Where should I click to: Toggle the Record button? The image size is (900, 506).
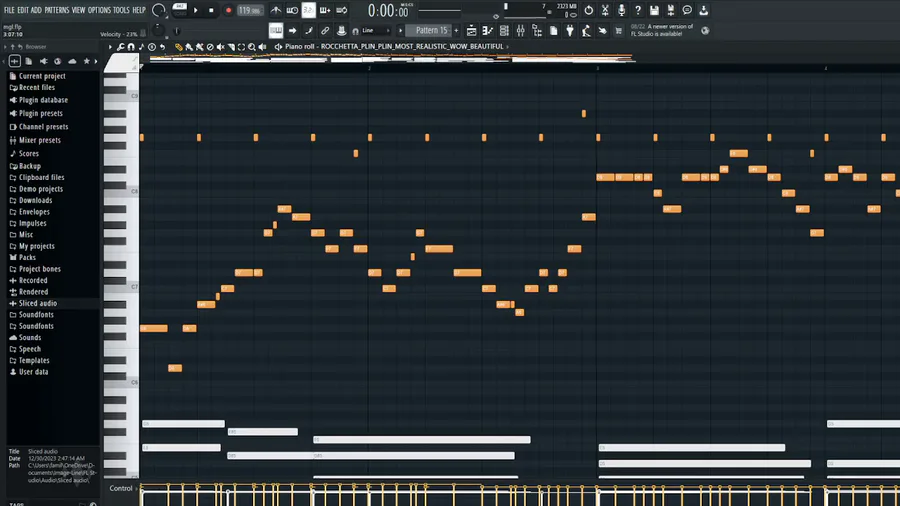pyautogui.click(x=228, y=10)
